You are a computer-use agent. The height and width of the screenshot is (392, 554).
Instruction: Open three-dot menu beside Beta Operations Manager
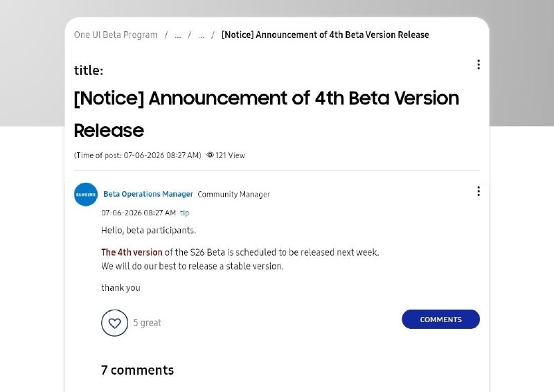(479, 191)
